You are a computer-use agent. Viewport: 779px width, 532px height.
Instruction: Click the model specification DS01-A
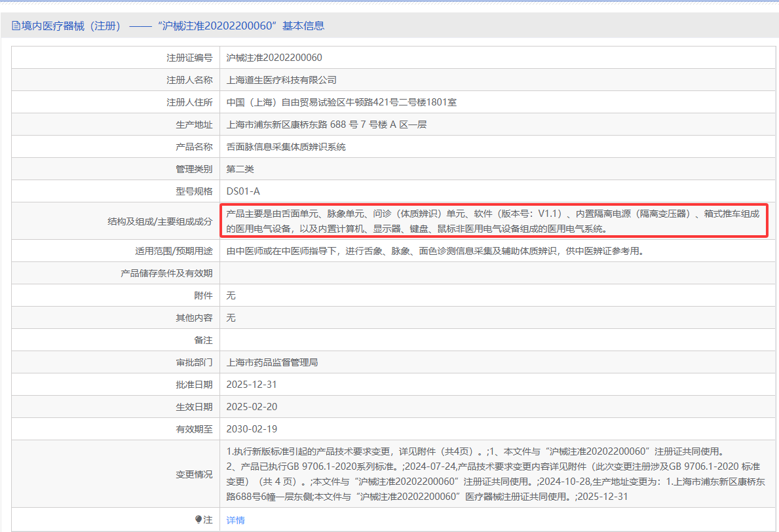pyautogui.click(x=243, y=191)
